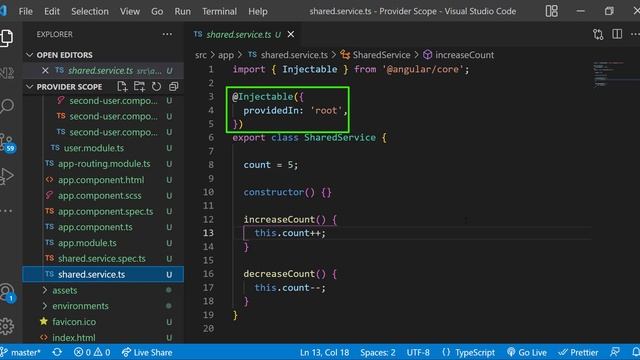Change encoding via UTF-8 indicator
This screenshot has width=640, height=360.
pos(418,352)
